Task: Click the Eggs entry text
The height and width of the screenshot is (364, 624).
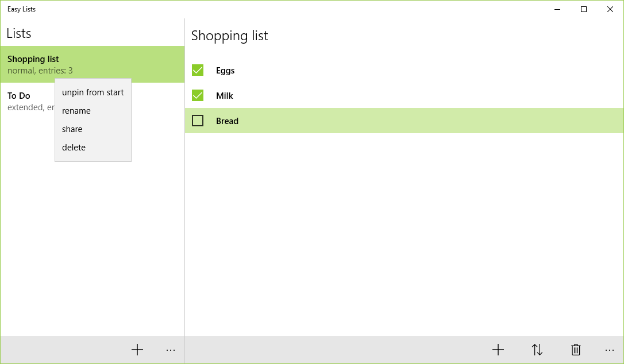Action: [225, 71]
